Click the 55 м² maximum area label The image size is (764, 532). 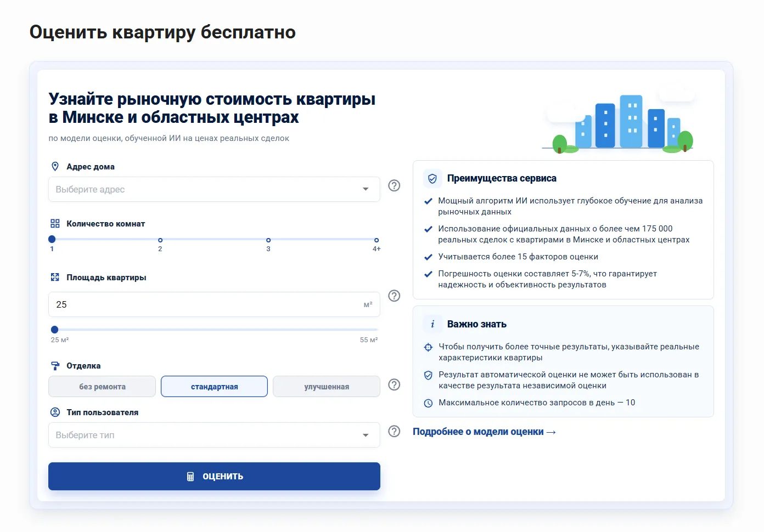pyautogui.click(x=369, y=340)
